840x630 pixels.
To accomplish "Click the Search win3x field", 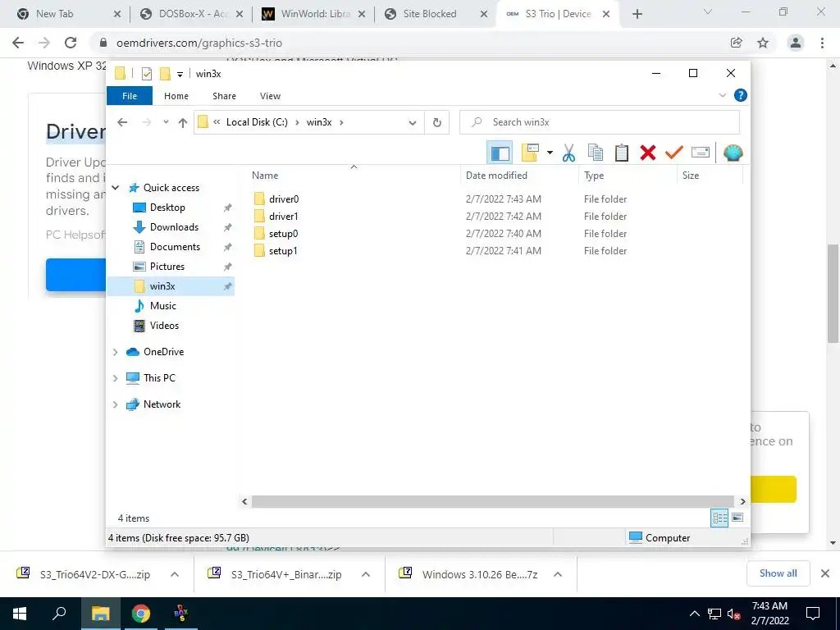I will pyautogui.click(x=600, y=122).
